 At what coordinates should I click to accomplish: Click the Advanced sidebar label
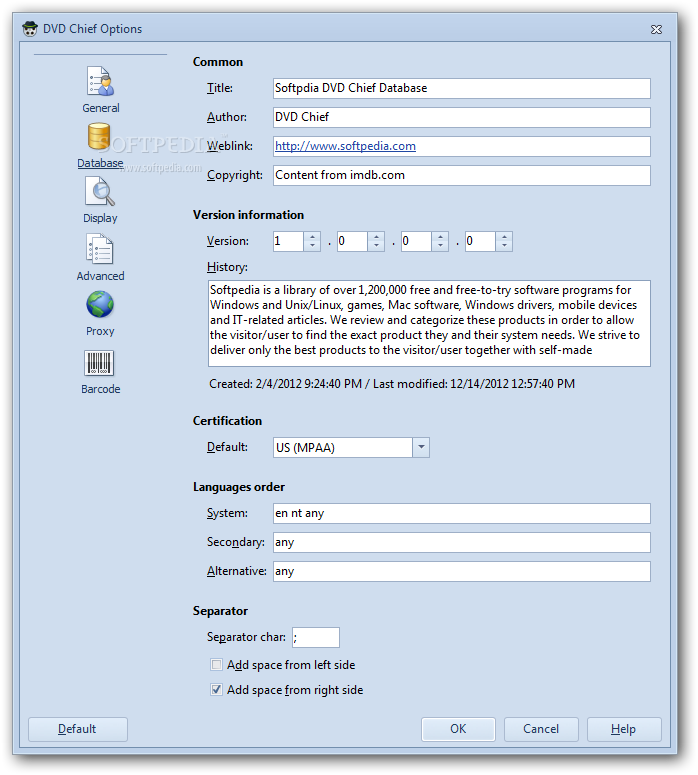(x=100, y=276)
